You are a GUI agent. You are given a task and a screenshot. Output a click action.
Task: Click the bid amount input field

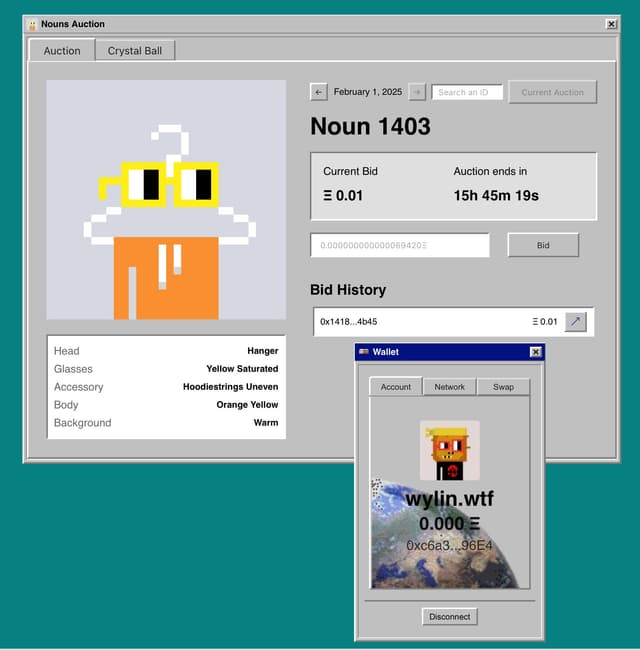click(400, 245)
